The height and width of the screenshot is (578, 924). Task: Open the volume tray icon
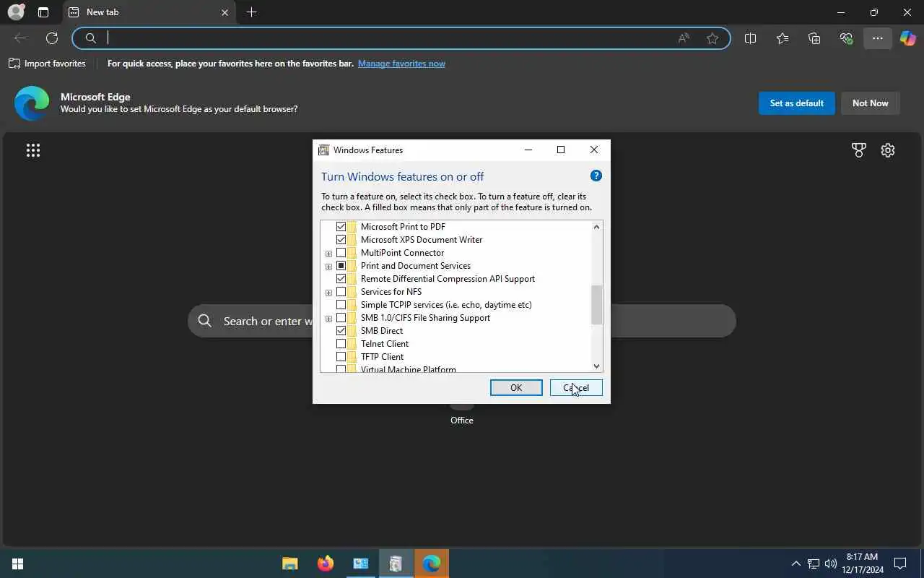click(x=830, y=564)
